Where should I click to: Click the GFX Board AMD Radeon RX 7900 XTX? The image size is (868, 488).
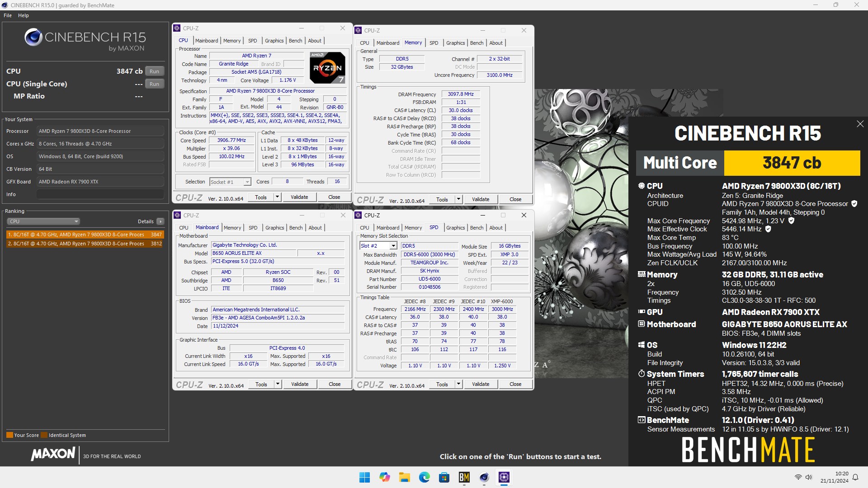pos(100,182)
